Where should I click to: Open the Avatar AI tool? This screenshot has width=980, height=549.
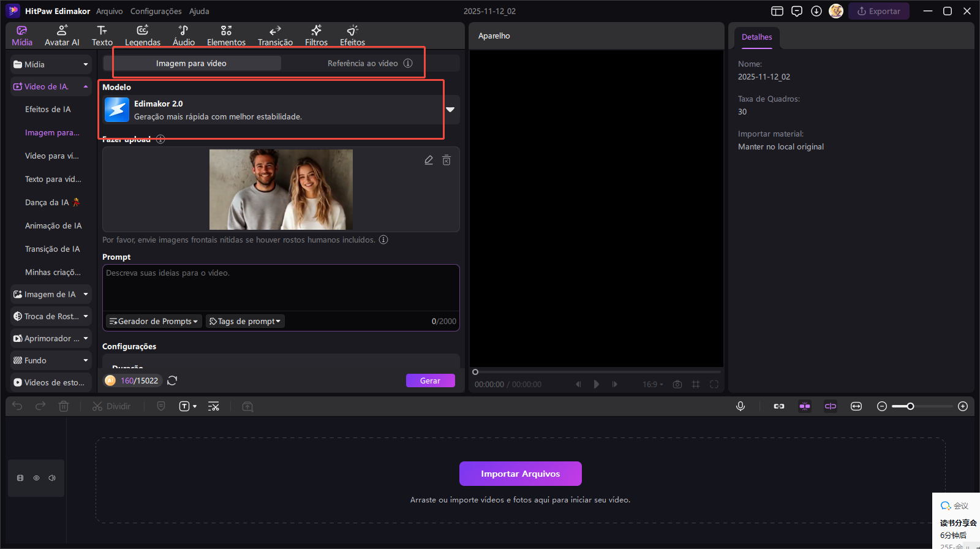click(62, 36)
